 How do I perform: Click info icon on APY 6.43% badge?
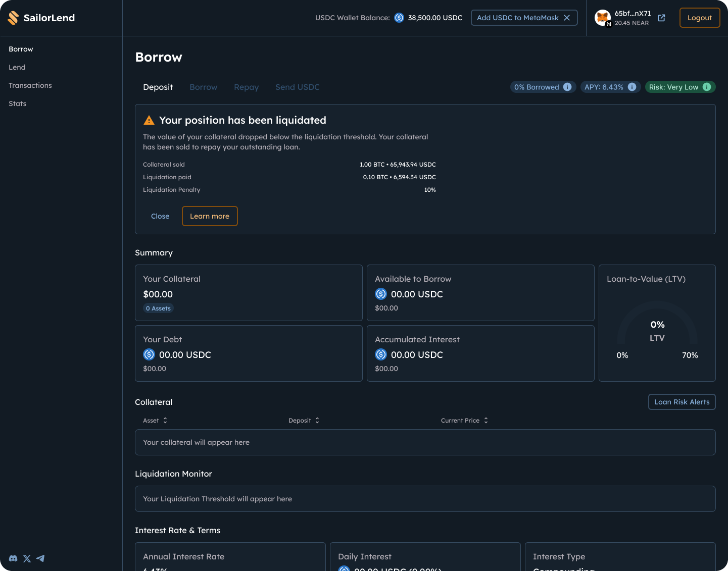pos(632,87)
